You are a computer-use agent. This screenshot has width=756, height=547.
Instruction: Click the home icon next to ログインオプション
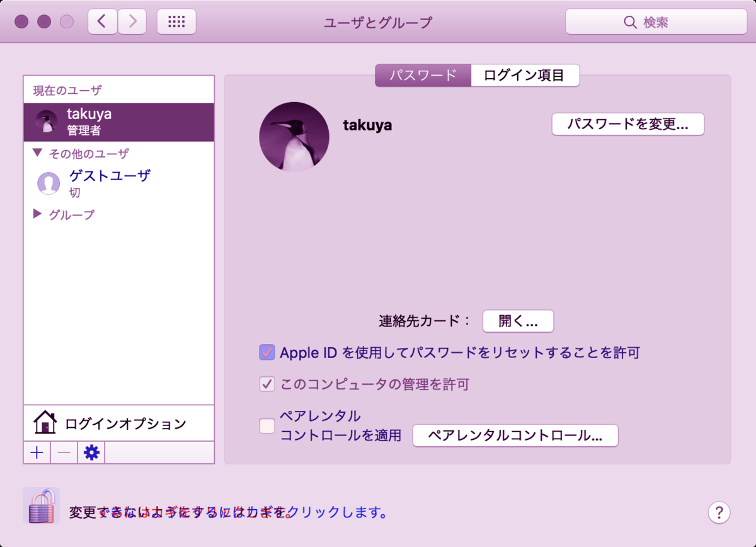tap(46, 423)
